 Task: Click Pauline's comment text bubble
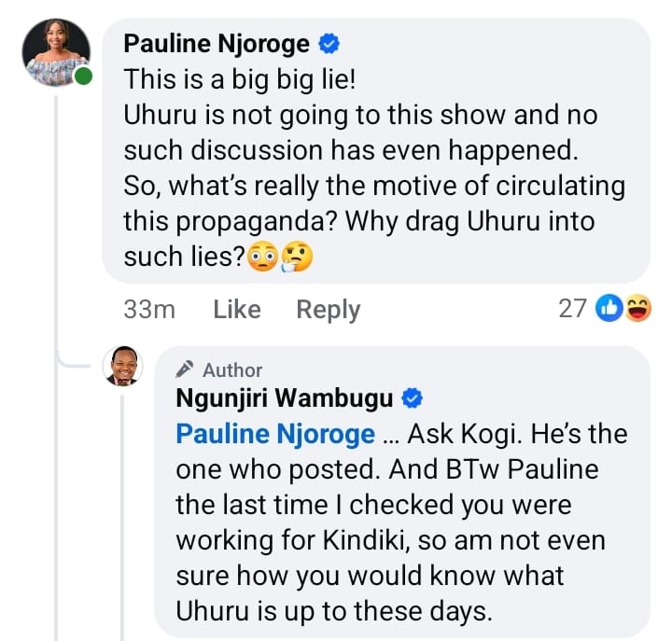(376, 151)
